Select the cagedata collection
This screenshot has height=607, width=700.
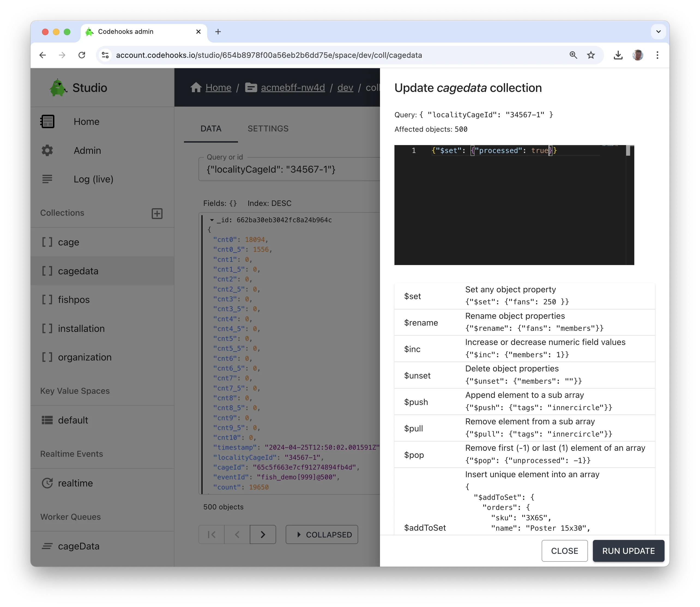[x=102, y=271]
